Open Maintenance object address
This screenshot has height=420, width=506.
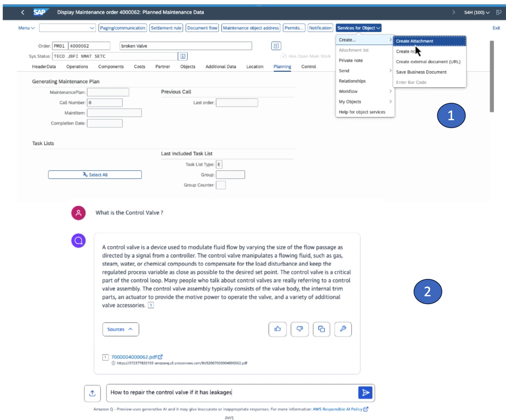pyautogui.click(x=251, y=28)
